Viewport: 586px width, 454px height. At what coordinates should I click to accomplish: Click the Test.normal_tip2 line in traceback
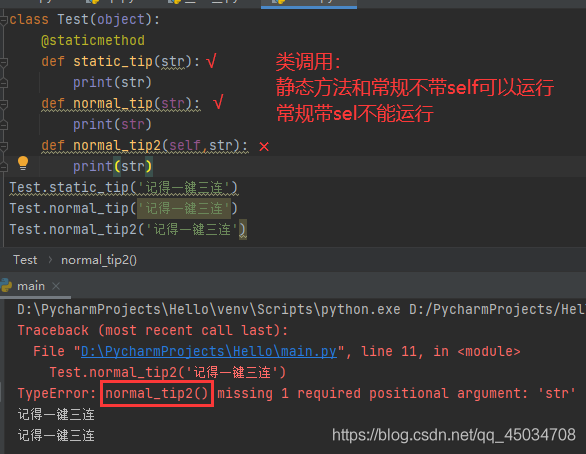(168, 372)
